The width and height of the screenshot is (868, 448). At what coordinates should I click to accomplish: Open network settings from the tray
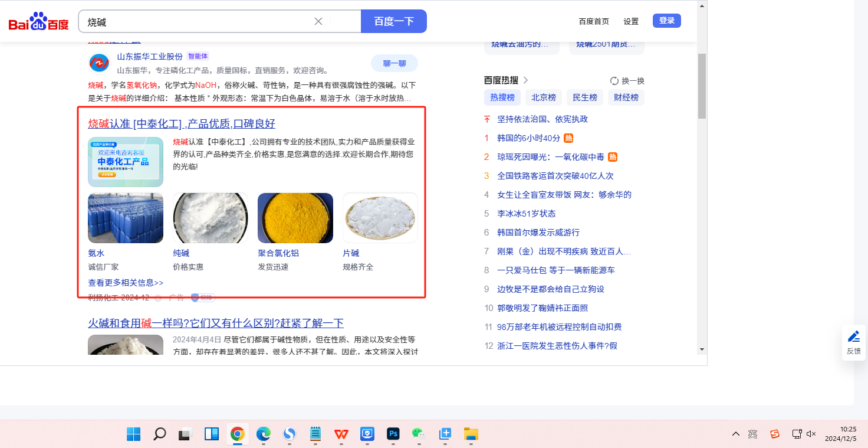click(x=797, y=434)
